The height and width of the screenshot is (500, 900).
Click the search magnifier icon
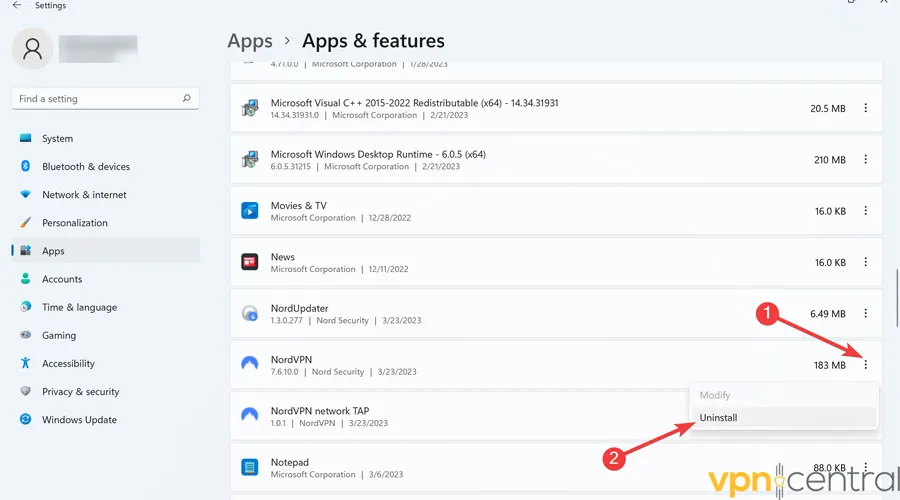tap(187, 98)
